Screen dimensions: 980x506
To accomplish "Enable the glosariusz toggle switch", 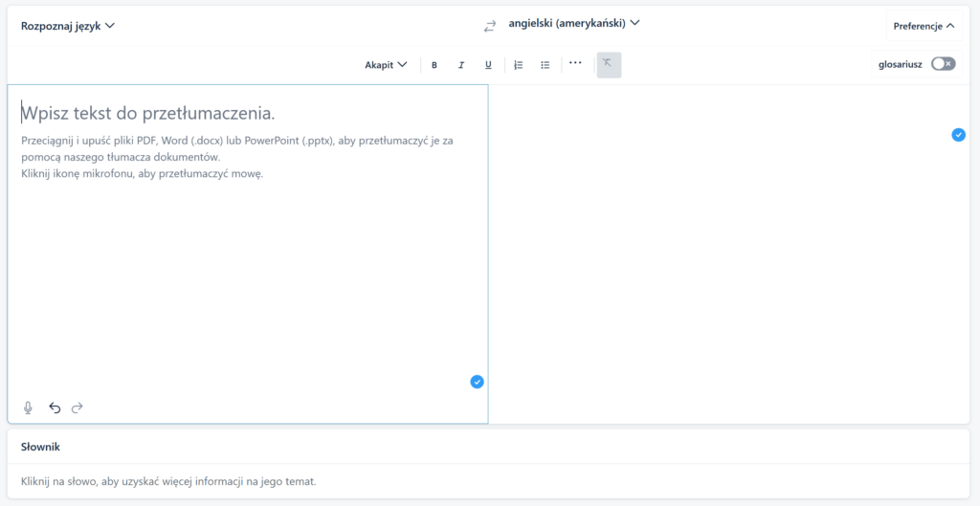I will 943,64.
